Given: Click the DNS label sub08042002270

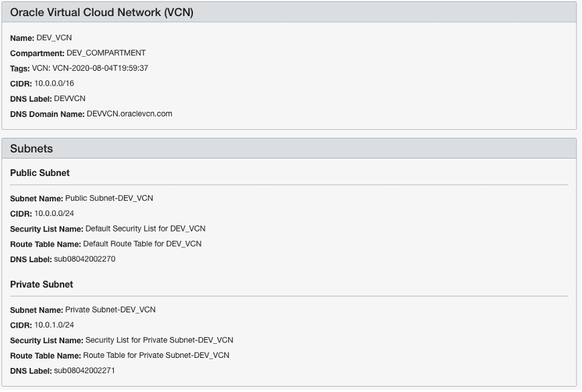Looking at the screenshot, I should click(x=84, y=259).
